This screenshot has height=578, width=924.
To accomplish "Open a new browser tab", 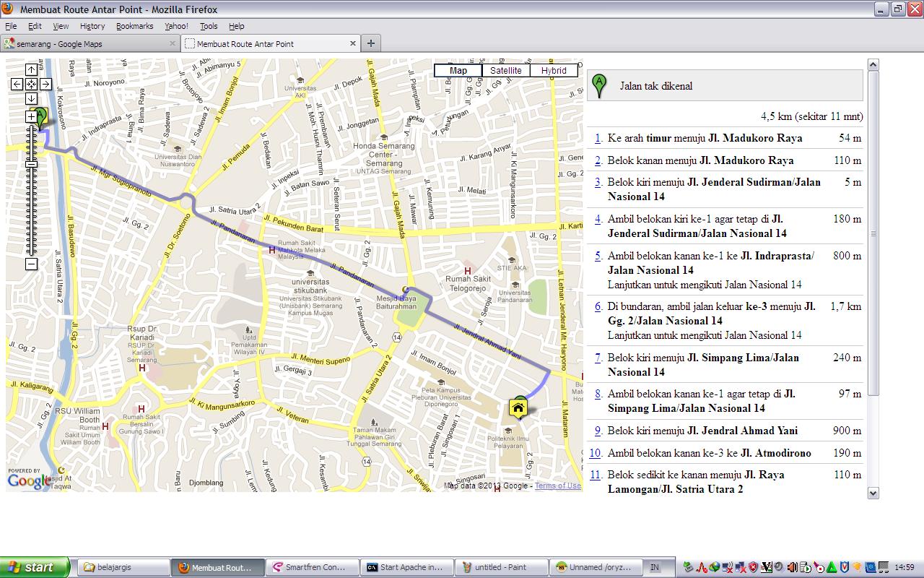I will [x=371, y=43].
